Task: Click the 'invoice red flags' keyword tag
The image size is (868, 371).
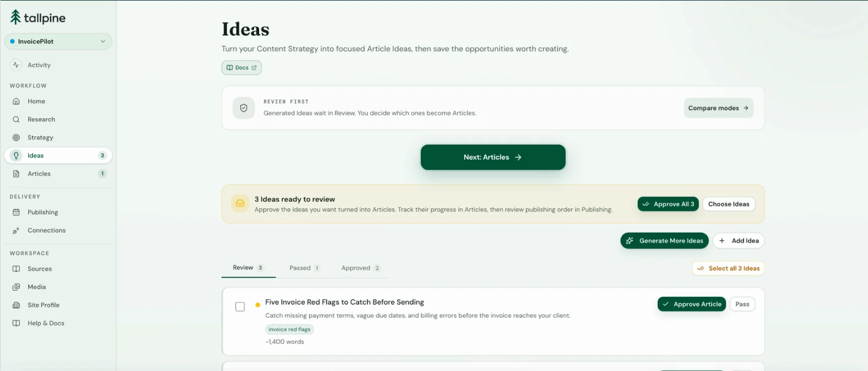Action: point(290,329)
